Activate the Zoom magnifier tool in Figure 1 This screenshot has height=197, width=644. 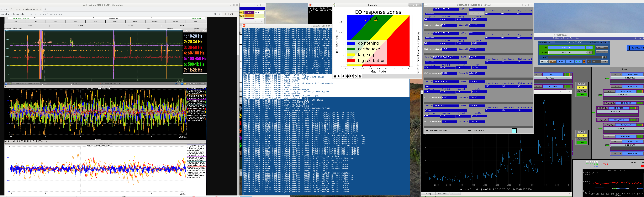coord(351,76)
